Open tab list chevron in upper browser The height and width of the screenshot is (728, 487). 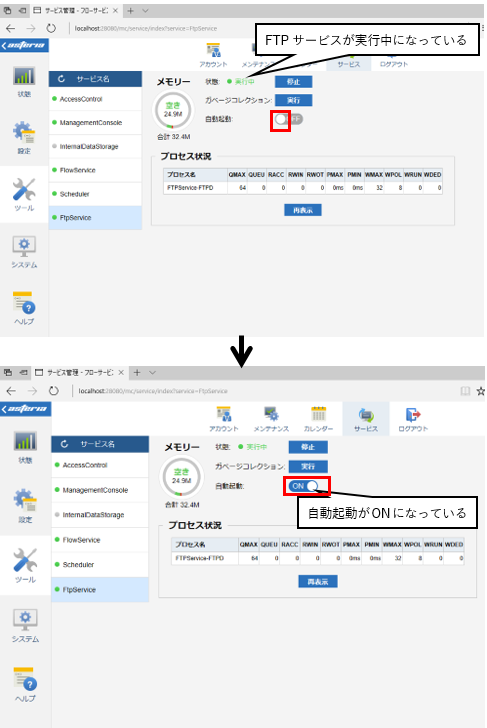tap(145, 10)
